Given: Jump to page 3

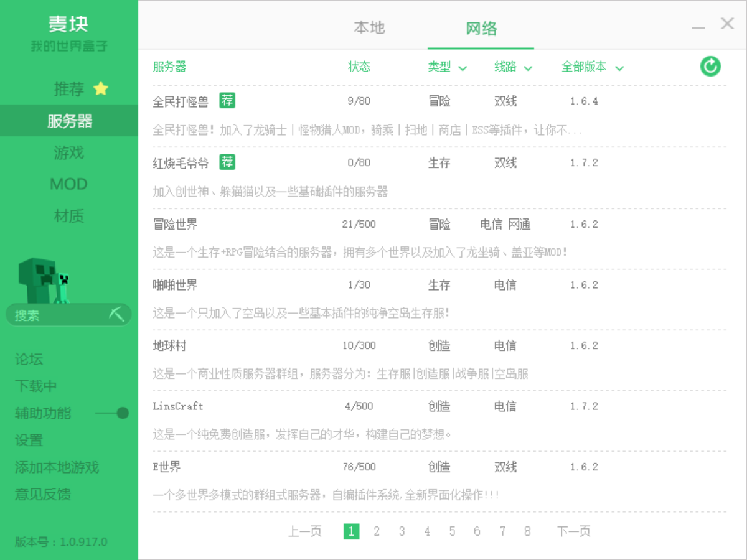Looking at the screenshot, I should [402, 531].
